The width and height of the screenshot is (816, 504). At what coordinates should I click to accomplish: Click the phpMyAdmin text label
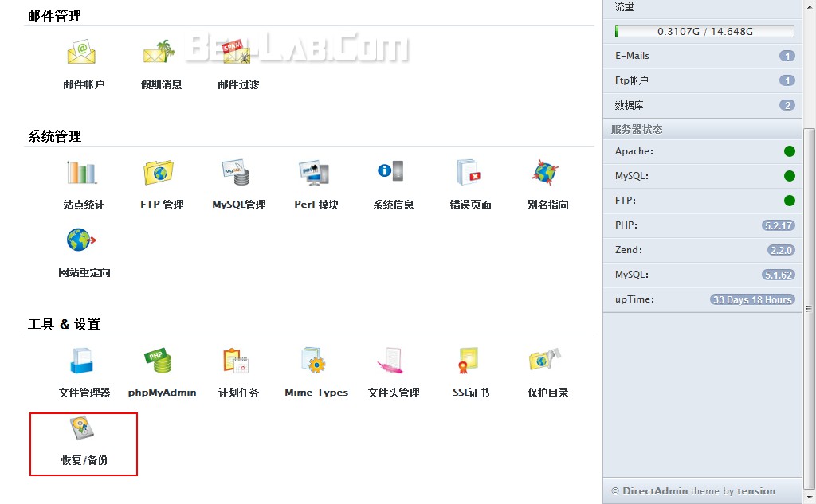pyautogui.click(x=163, y=393)
